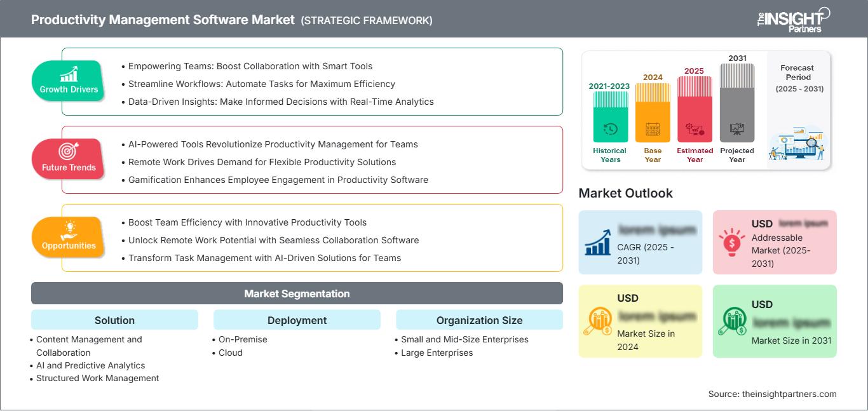Select the Opportunities label badge
Image resolution: width=868 pixels, height=411 pixels.
coord(69,236)
